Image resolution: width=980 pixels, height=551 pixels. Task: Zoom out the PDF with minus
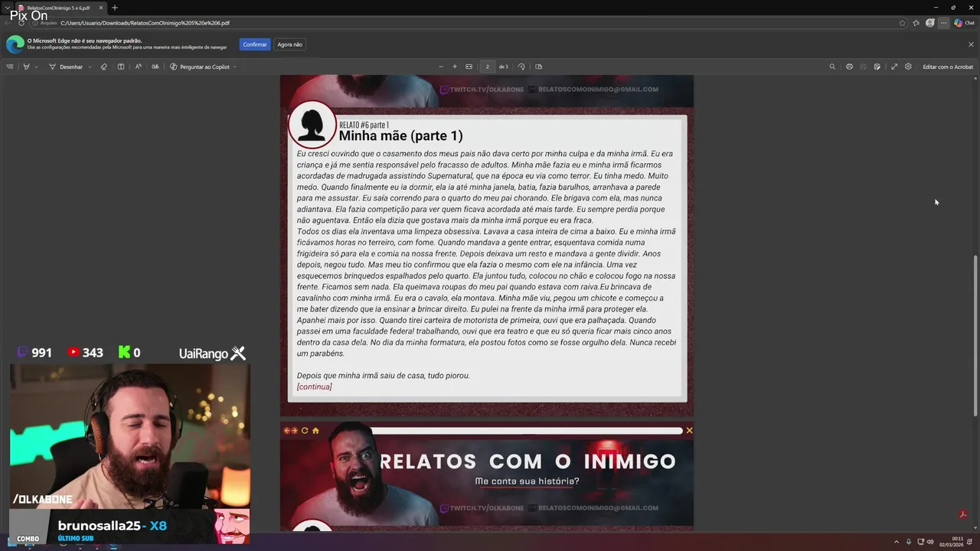pos(441,67)
